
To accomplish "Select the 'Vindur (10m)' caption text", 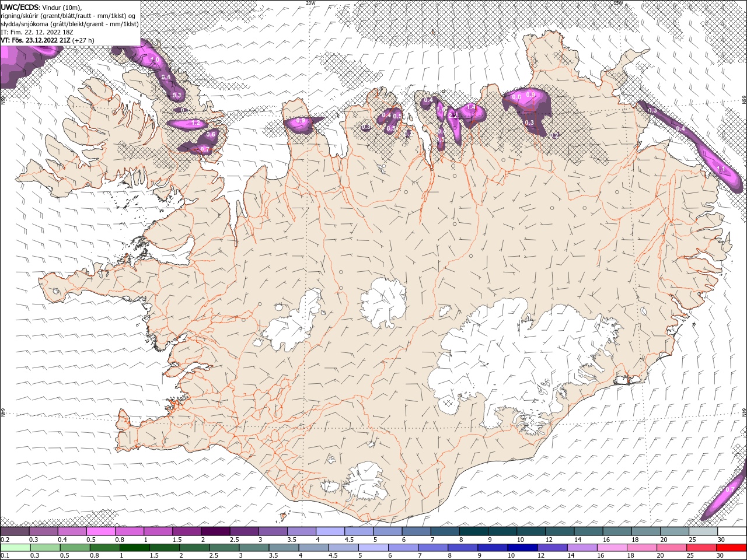I will [x=62, y=7].
